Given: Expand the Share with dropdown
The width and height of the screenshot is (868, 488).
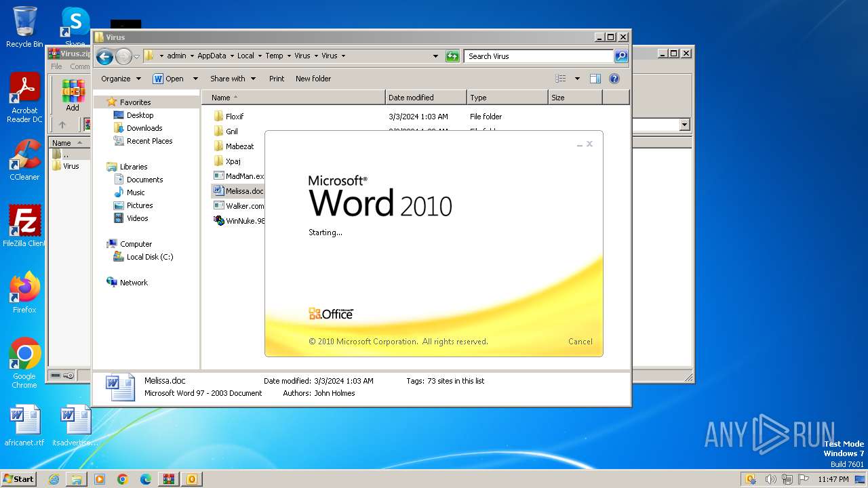Looking at the screenshot, I should click(x=233, y=79).
